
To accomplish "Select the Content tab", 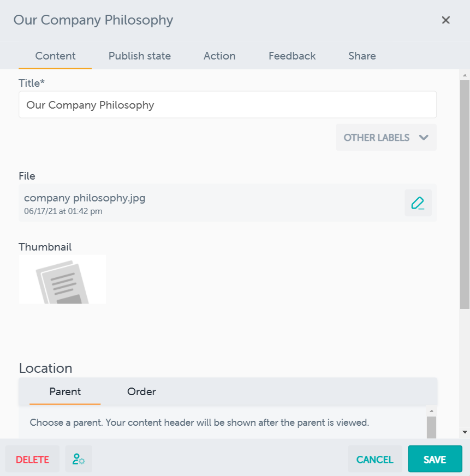I will coord(55,56).
